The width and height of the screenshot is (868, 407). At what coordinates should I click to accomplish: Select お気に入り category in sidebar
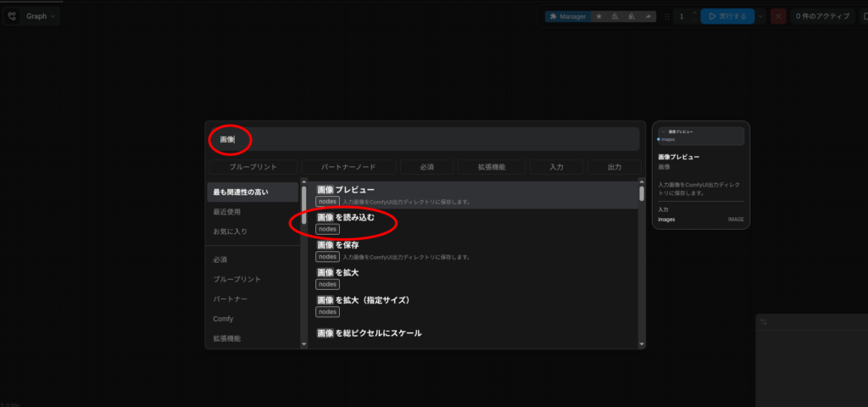[x=230, y=231]
